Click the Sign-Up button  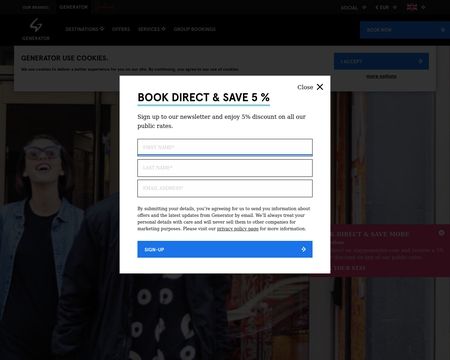coord(225,249)
